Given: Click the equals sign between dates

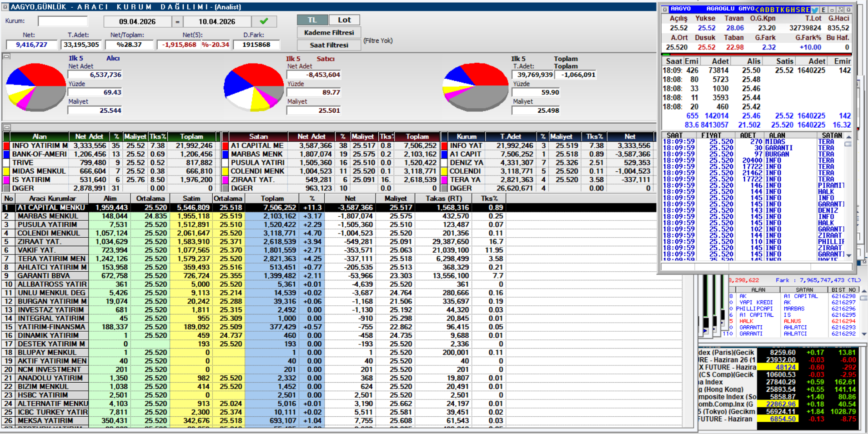Looking at the screenshot, I should [x=177, y=21].
